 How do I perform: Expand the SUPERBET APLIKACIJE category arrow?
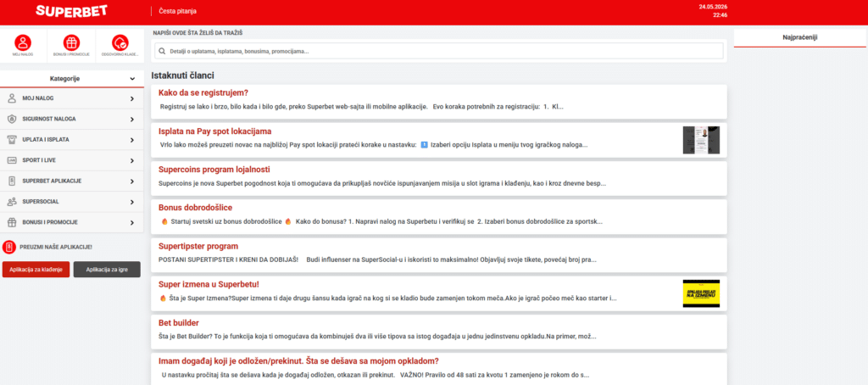pos(132,181)
